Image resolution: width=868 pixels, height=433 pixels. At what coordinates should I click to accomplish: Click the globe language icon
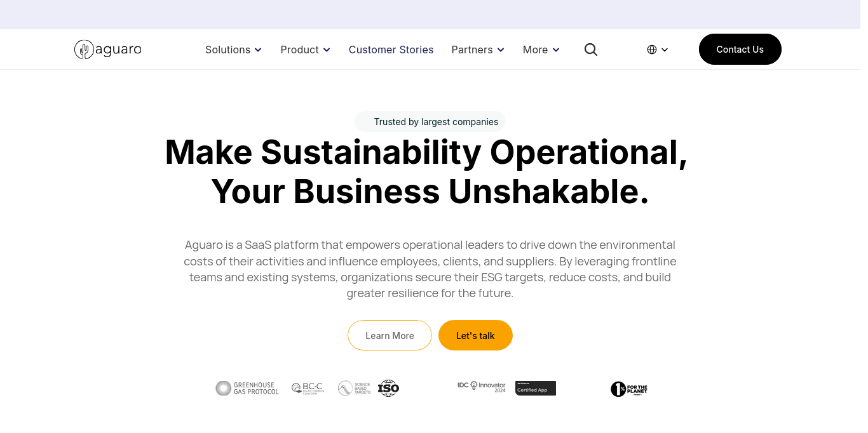(651, 49)
